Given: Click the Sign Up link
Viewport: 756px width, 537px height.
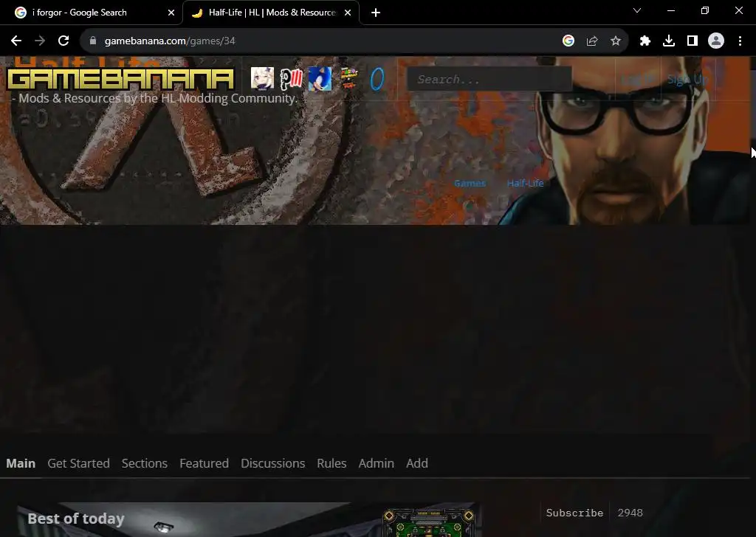Looking at the screenshot, I should (688, 80).
